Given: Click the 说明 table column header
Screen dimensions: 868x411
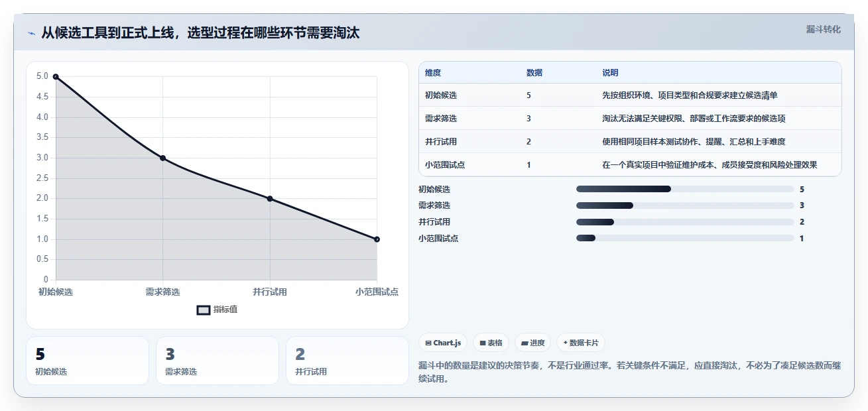Looking at the screenshot, I should pyautogui.click(x=610, y=72).
